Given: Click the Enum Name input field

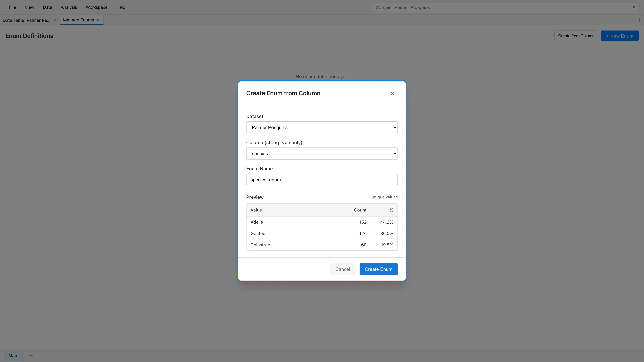Looking at the screenshot, I should (322, 180).
